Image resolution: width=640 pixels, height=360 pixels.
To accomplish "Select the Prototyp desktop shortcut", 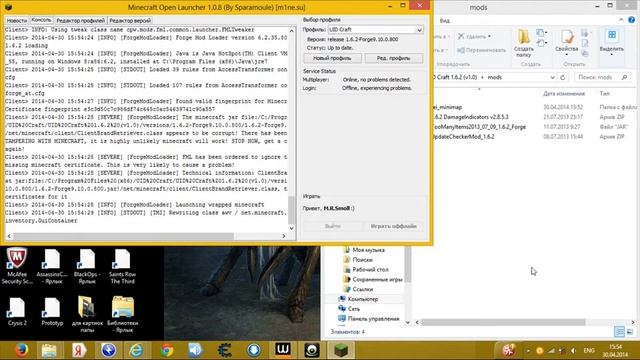I will (52, 312).
